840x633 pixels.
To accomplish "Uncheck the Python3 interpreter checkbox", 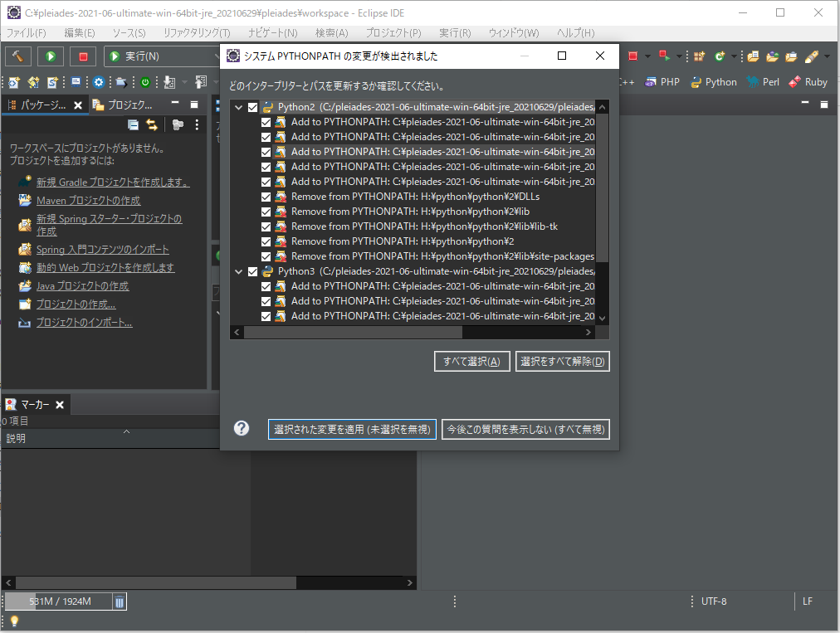I will (253, 271).
